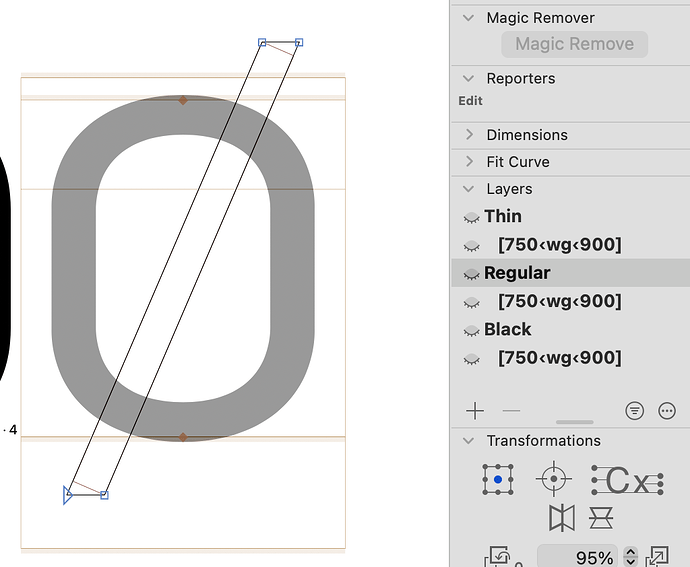This screenshot has height=567, width=690.
Task: Click the 95% scale input field
Action: (579, 557)
